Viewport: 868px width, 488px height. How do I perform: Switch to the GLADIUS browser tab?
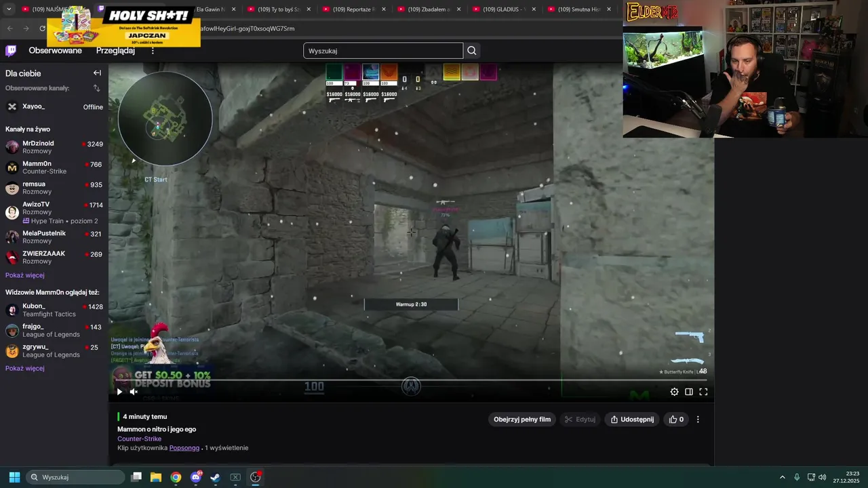point(503,9)
